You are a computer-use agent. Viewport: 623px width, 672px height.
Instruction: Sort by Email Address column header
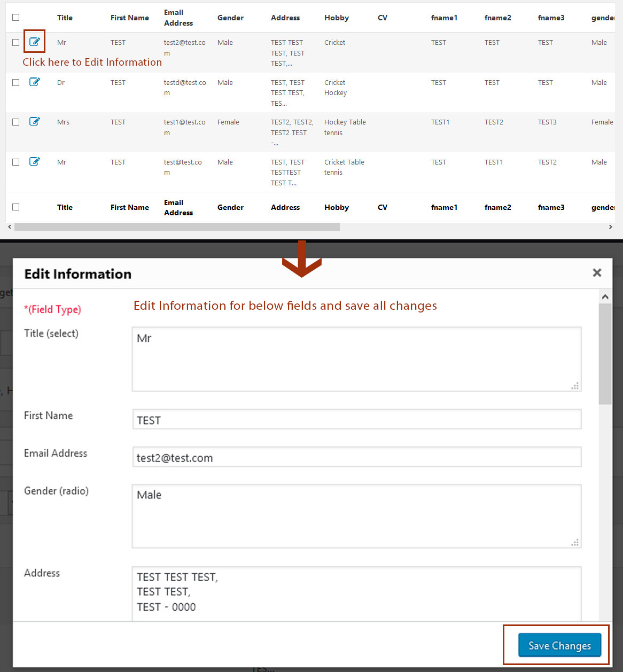point(178,18)
